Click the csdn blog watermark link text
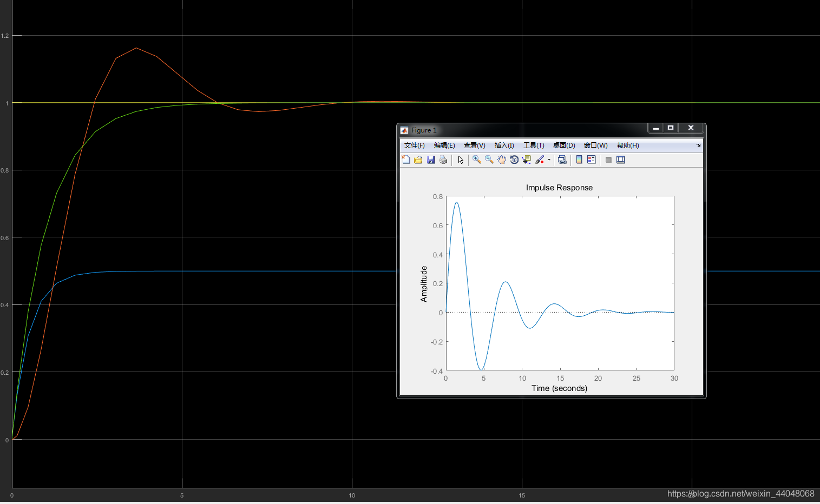The width and height of the screenshot is (820, 504). tap(740, 494)
